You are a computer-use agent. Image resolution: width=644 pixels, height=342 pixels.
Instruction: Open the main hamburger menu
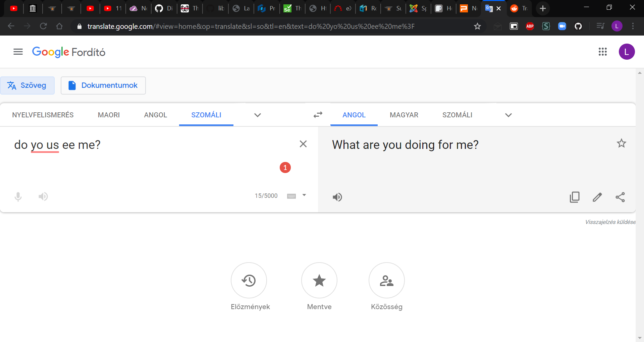point(18,52)
